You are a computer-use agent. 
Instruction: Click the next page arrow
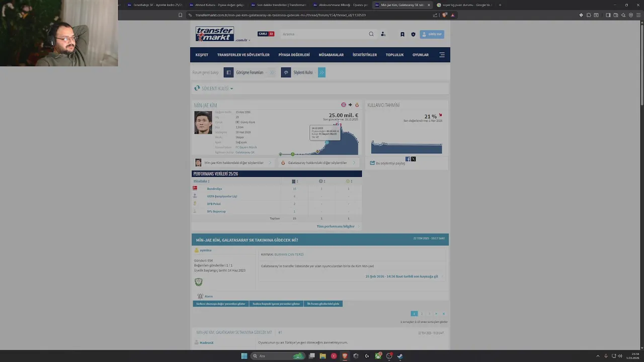(436, 314)
